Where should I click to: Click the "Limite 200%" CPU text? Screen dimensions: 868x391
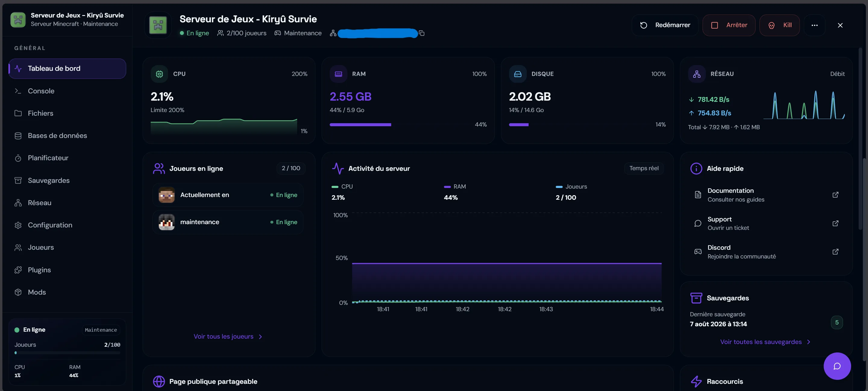click(167, 110)
